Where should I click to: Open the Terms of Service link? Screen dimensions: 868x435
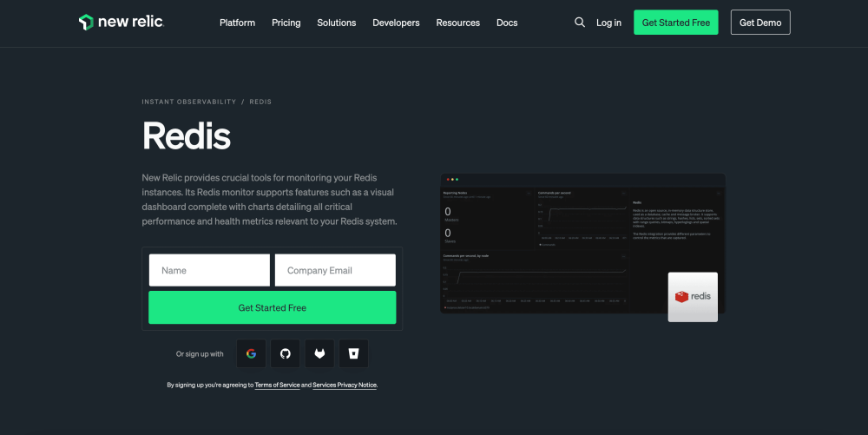277,385
